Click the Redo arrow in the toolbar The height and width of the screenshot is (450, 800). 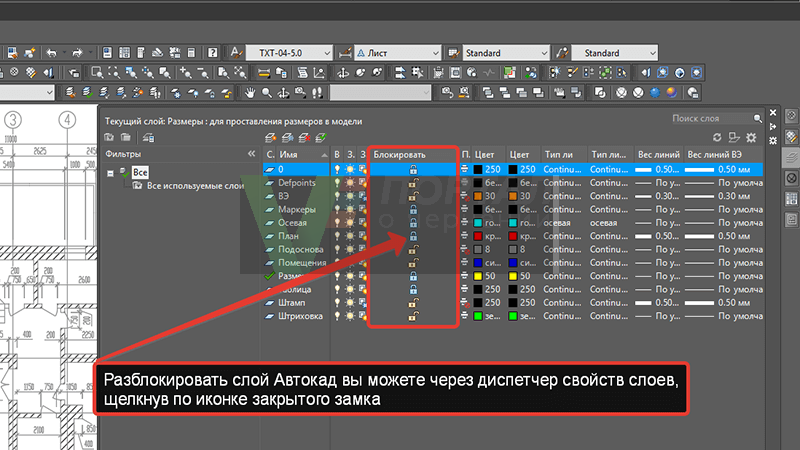coord(78,53)
